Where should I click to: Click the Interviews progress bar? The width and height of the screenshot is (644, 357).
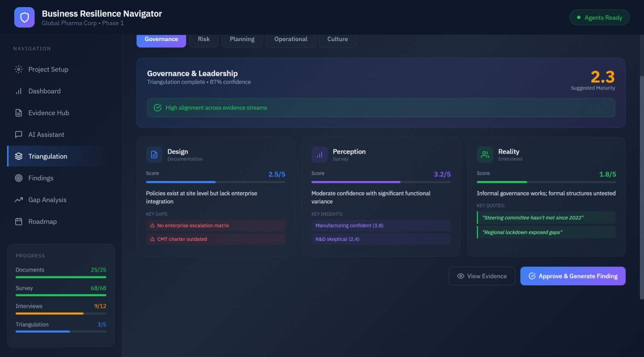click(x=61, y=313)
